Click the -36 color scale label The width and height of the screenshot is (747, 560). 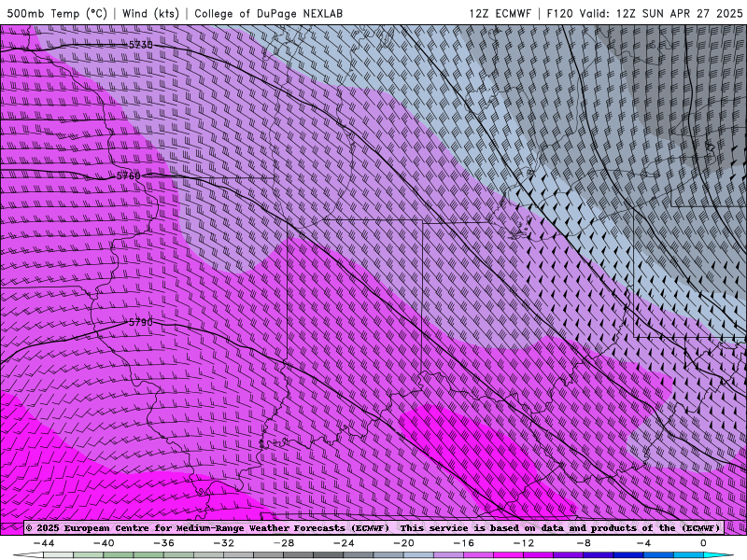coord(164,543)
